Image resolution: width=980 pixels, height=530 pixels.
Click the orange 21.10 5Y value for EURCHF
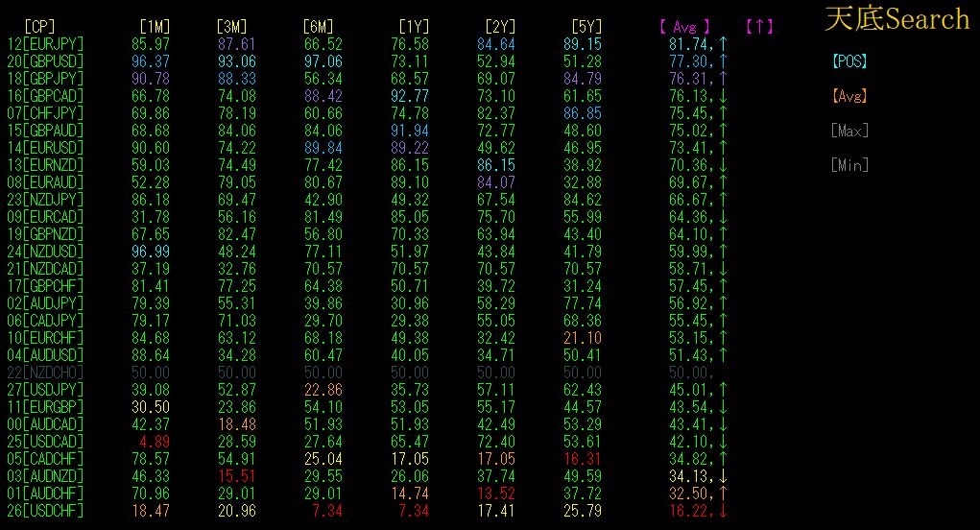click(583, 338)
